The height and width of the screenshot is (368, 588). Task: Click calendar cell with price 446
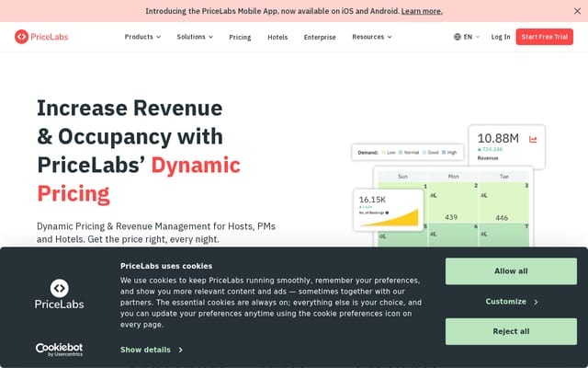coord(504,202)
